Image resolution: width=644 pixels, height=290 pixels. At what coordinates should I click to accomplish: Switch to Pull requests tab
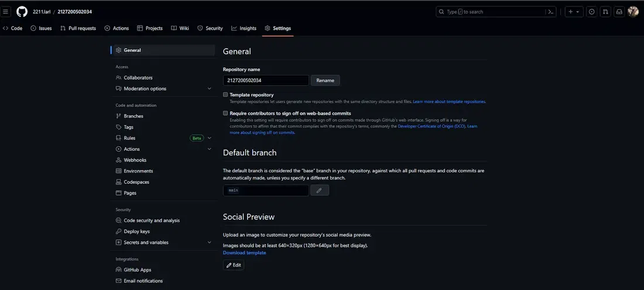click(78, 28)
